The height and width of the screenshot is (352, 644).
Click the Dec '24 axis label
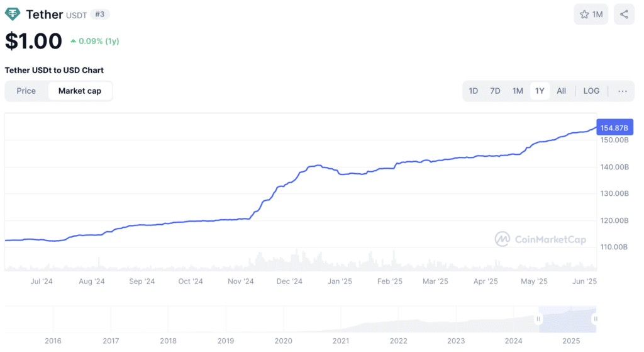point(289,281)
